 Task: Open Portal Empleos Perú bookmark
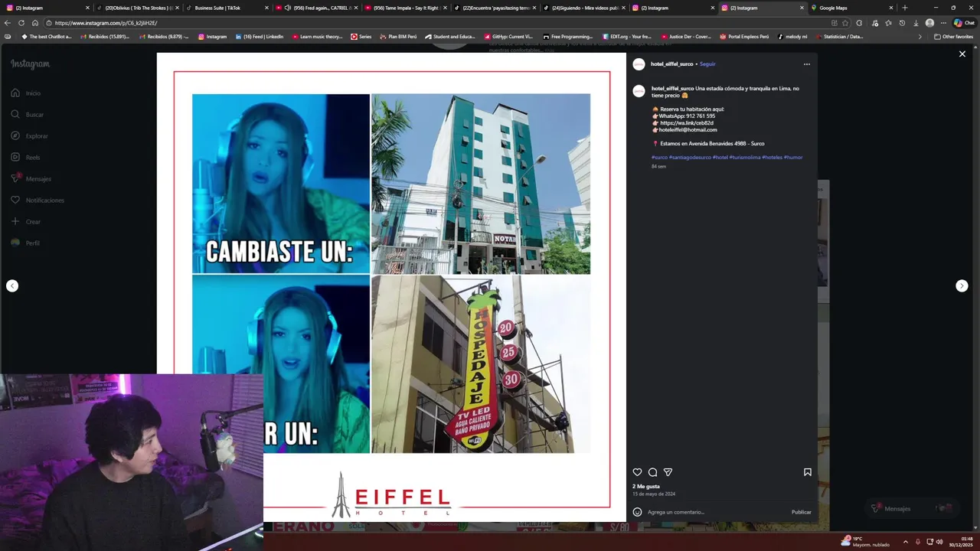(744, 37)
